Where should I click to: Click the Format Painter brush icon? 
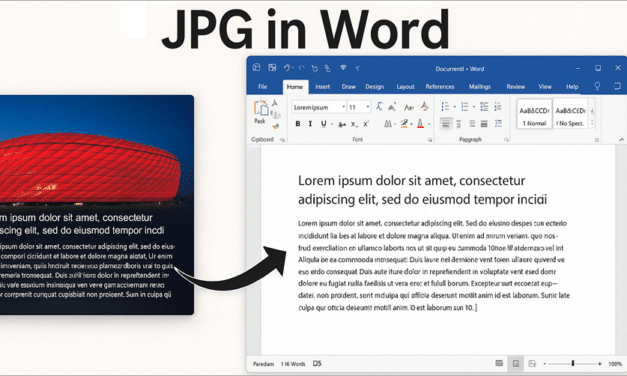coord(276,126)
